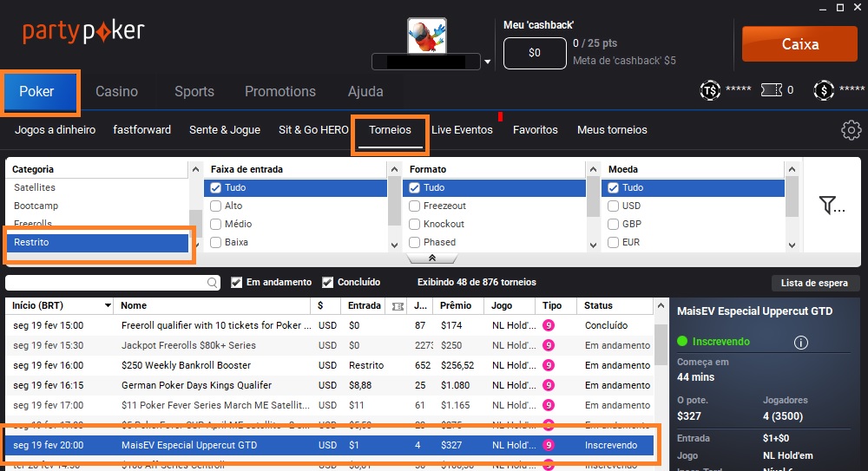Select MaisEV Especial Uppercut GTD row
868x471 pixels.
pyautogui.click(x=329, y=445)
